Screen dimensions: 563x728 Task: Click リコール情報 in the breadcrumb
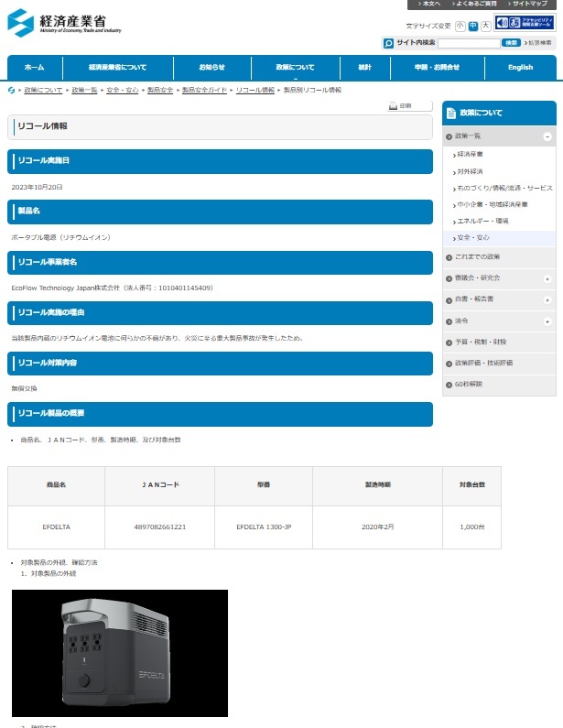[x=255, y=90]
